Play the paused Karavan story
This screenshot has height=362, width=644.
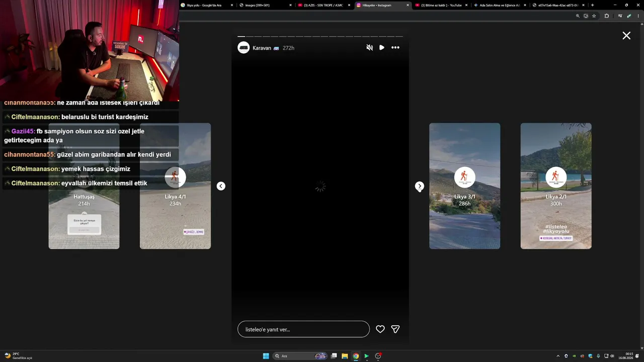point(382,48)
